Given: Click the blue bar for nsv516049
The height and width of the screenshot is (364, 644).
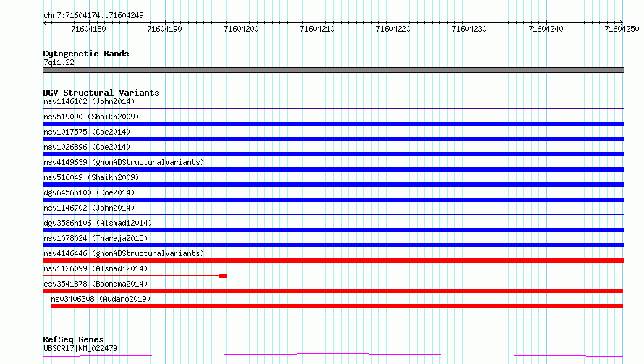Looking at the screenshot, I should pyautogui.click(x=333, y=185).
